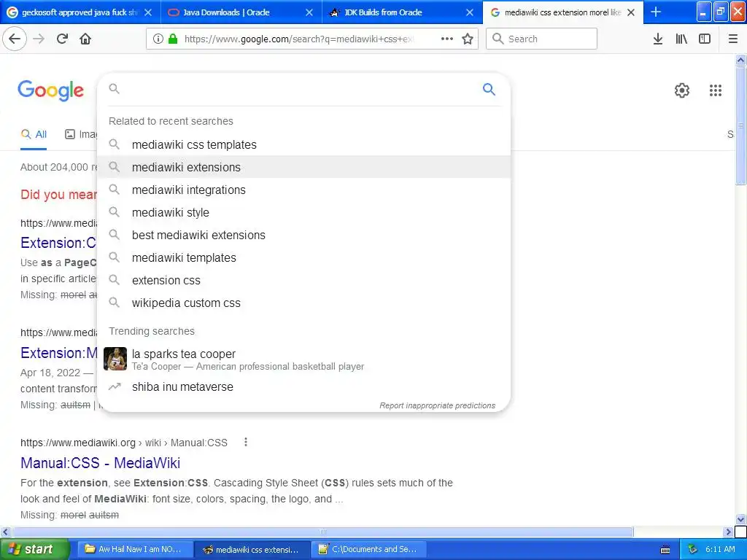Open the Manual:CSS - MediaWiki result

tap(100, 463)
